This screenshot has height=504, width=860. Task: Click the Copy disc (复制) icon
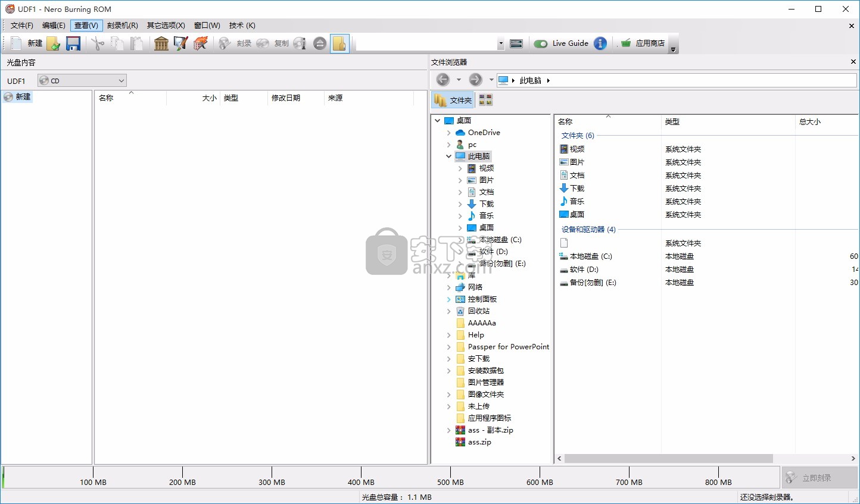(263, 43)
